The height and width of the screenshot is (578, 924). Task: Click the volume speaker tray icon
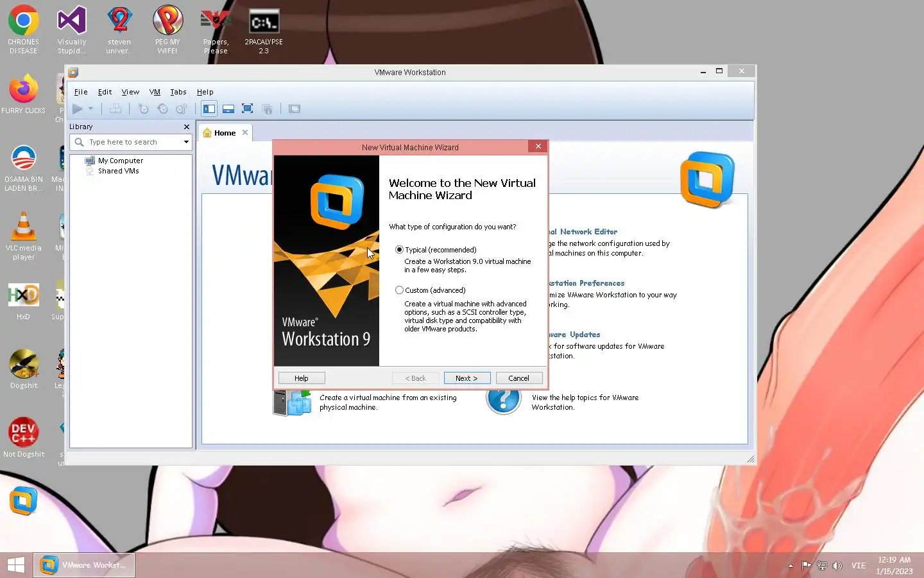[x=837, y=566]
